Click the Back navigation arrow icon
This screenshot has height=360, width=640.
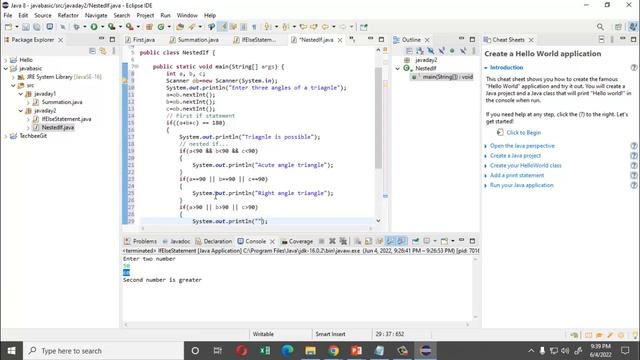[325, 27]
